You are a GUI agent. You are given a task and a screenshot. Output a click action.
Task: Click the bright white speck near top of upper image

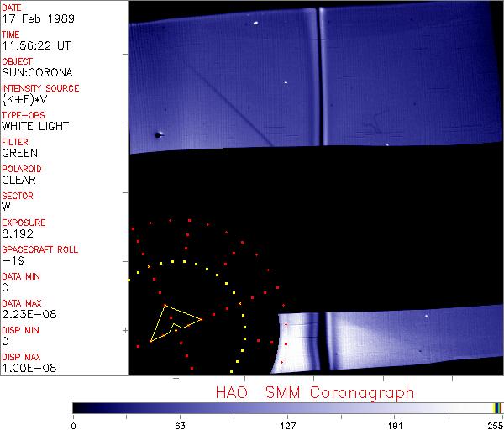point(254,24)
